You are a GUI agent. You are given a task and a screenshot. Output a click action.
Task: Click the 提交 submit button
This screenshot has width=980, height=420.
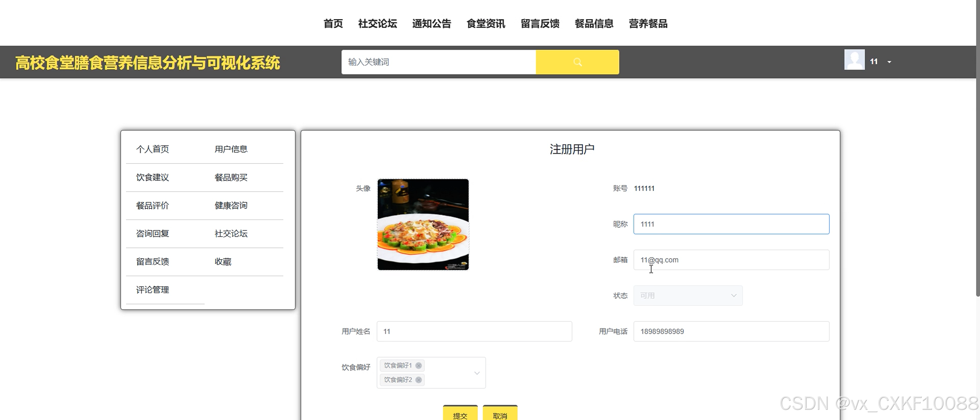pyautogui.click(x=460, y=414)
